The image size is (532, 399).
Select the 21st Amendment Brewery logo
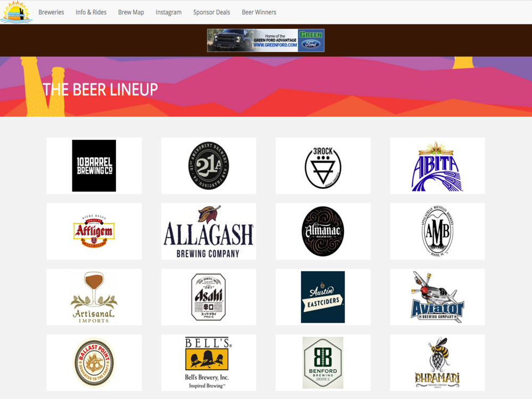tap(209, 165)
